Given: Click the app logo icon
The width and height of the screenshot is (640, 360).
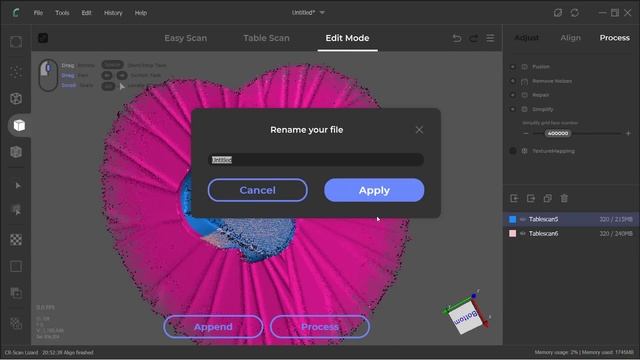Looking at the screenshot, I should point(16,13).
